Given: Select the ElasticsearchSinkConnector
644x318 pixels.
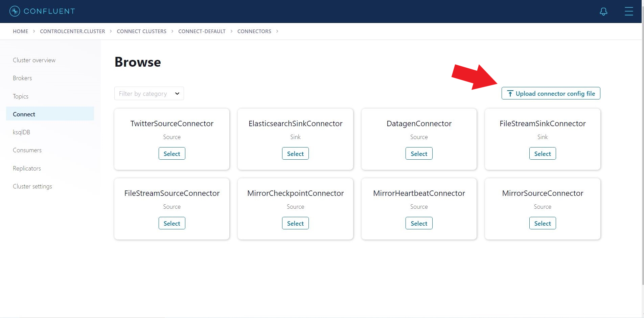Looking at the screenshot, I should [295, 154].
